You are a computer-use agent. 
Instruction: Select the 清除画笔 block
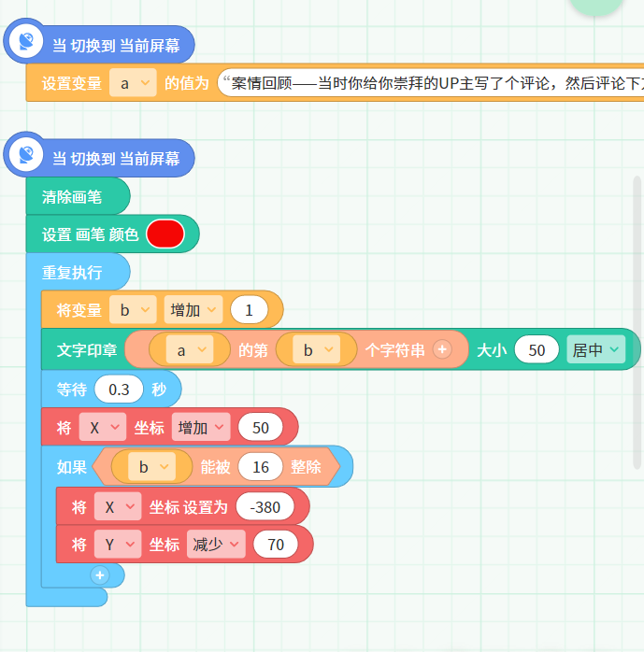tap(78, 196)
